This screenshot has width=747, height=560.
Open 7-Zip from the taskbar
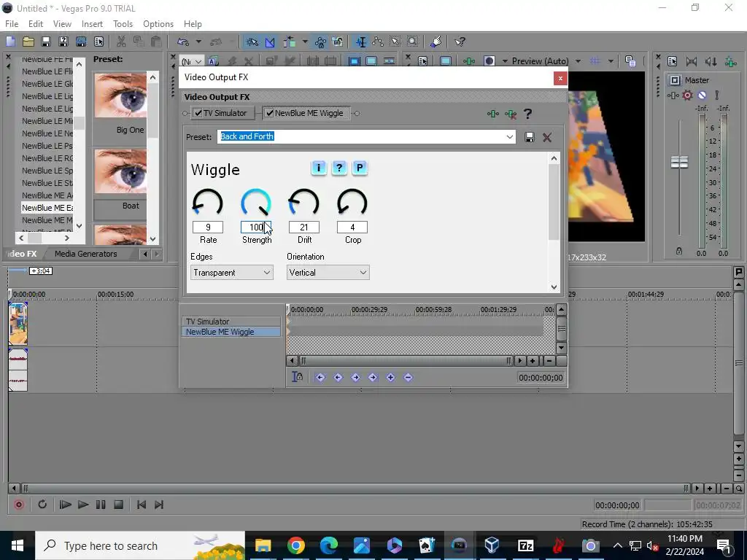click(x=525, y=545)
